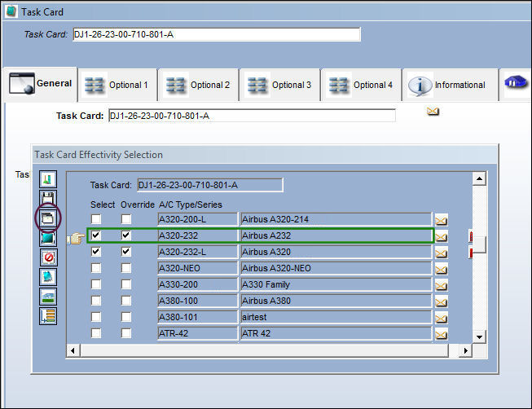The image size is (532, 409).
Task: Uncheck the Override box for A320-232
Action: pos(126,235)
